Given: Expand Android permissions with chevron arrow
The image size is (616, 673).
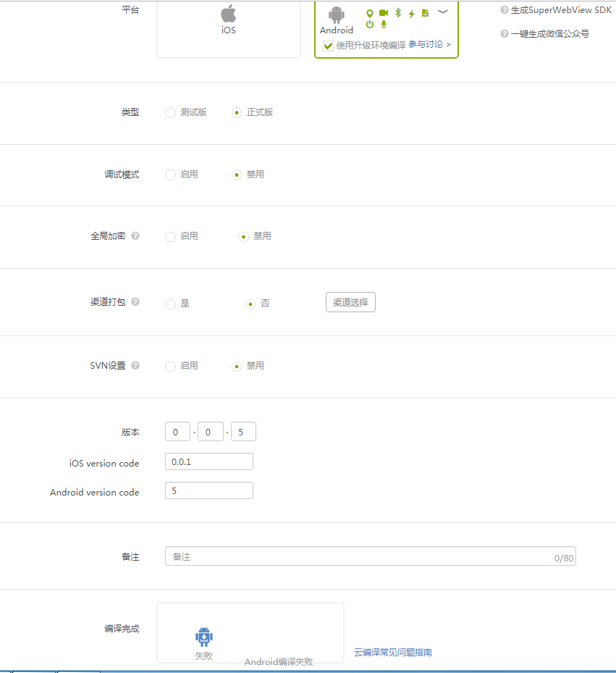Looking at the screenshot, I should pos(443,12).
